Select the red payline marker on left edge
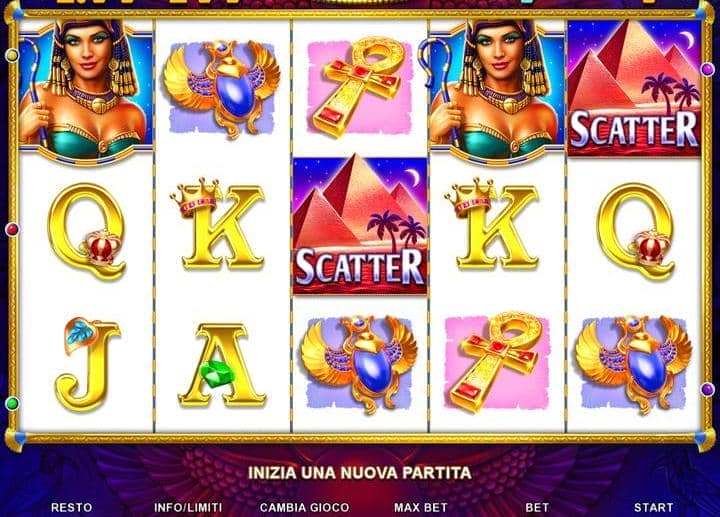 pos(12,229)
